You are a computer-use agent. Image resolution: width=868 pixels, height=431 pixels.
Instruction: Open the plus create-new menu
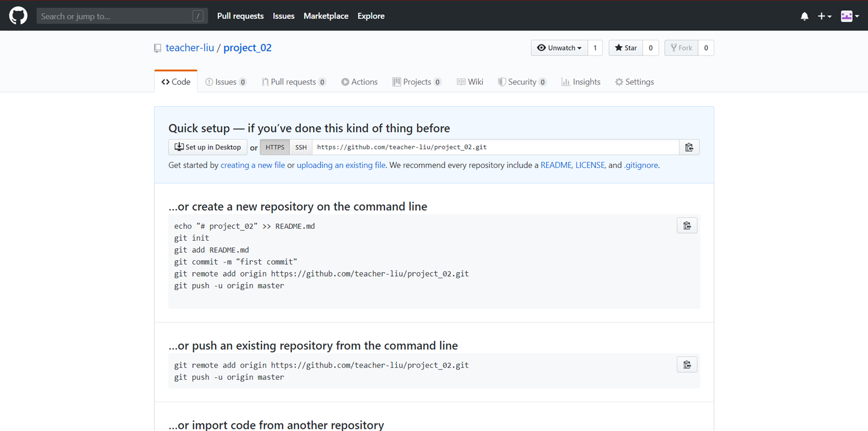point(824,16)
